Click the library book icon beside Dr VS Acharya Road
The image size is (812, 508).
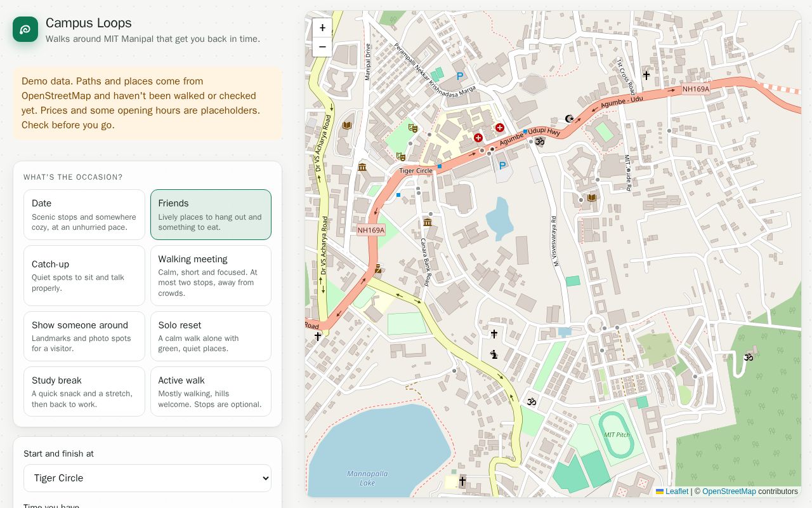click(x=346, y=125)
